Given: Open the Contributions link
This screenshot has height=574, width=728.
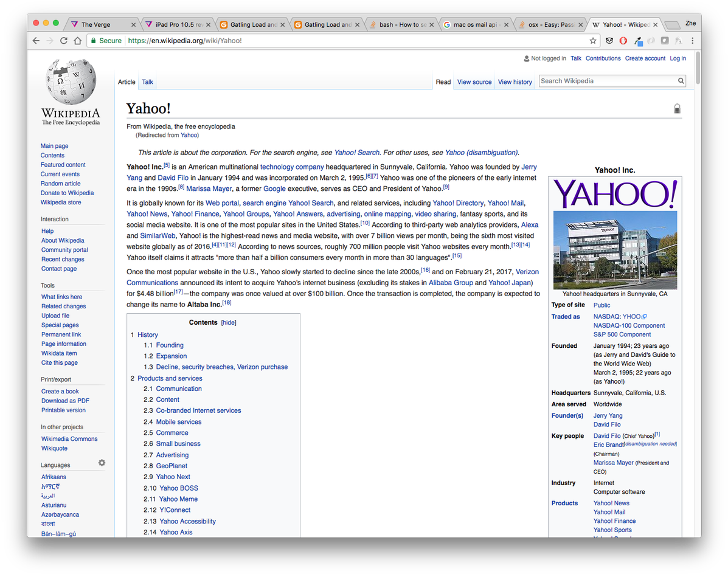Looking at the screenshot, I should pyautogui.click(x=603, y=58).
